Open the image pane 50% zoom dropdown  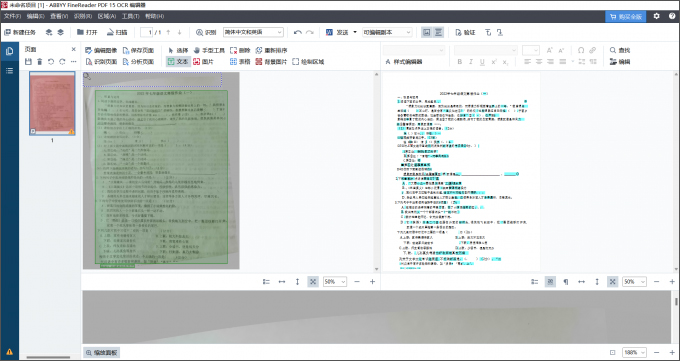coord(335,282)
